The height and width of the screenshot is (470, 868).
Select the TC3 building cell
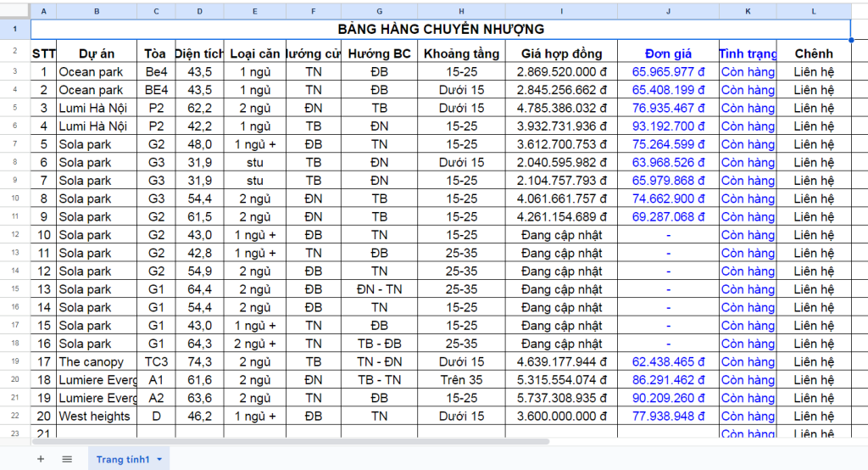[156, 362]
